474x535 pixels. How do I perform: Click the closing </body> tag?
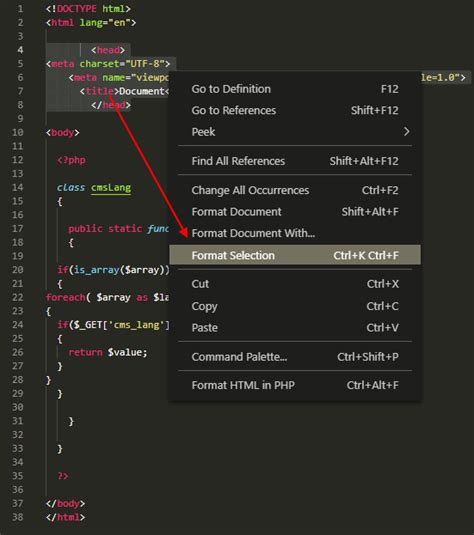pyautogui.click(x=66, y=504)
